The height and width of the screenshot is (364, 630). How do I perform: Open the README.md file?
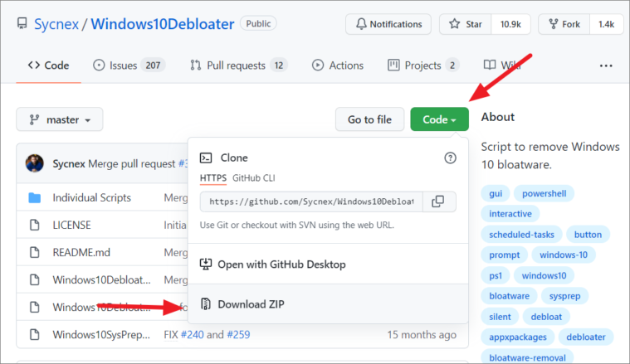(x=81, y=252)
